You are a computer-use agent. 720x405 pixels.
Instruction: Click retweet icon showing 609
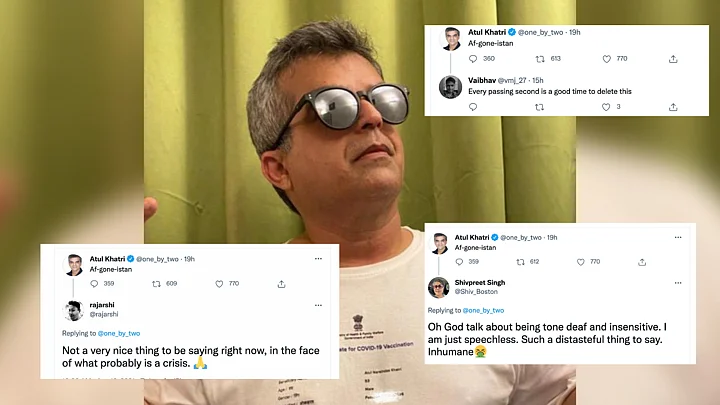tap(156, 284)
